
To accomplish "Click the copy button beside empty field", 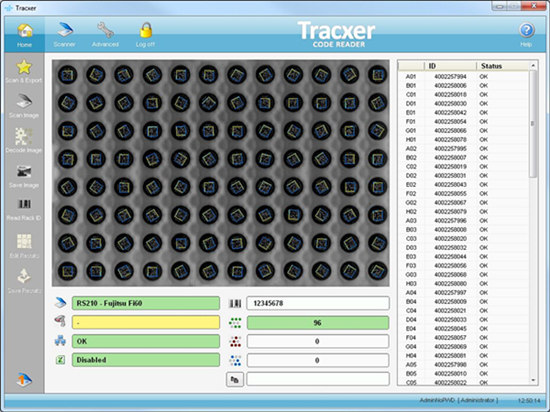I will point(235,379).
